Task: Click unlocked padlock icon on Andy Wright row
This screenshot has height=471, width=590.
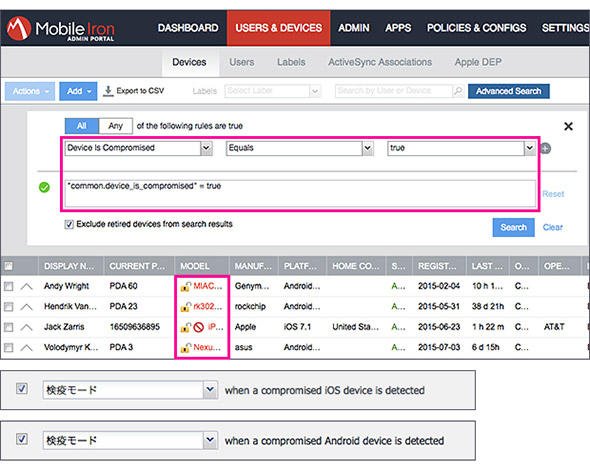Action: (x=186, y=287)
